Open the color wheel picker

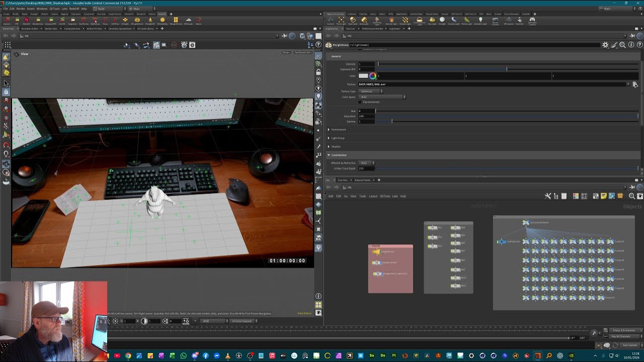pos(372,76)
